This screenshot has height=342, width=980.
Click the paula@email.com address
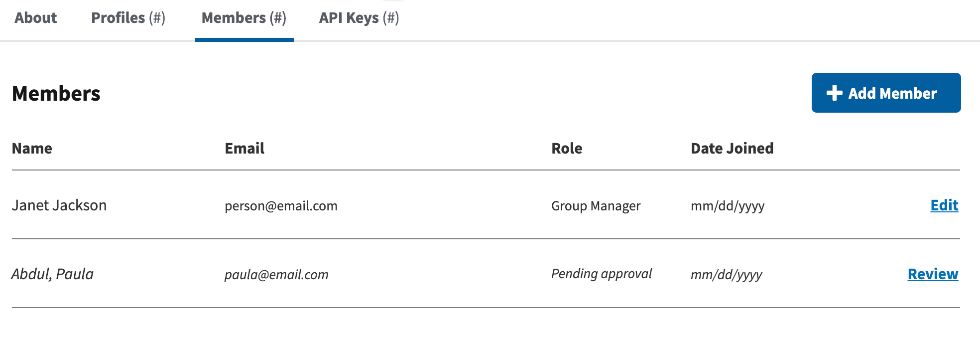276,275
